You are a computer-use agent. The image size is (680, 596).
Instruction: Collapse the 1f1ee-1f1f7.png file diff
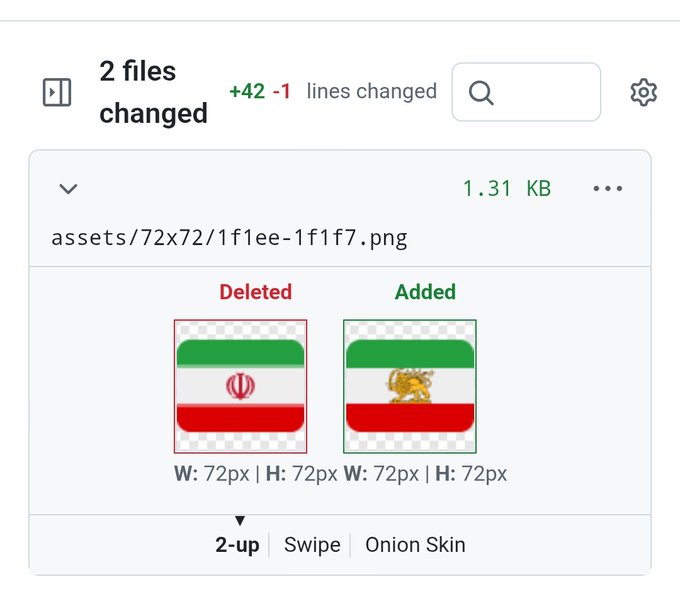pyautogui.click(x=68, y=189)
